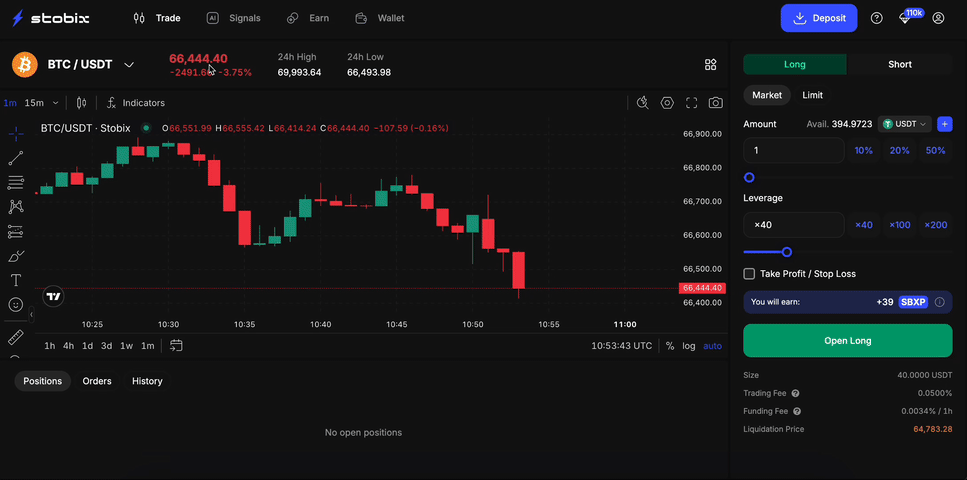Screen dimensions: 967x480
Task: Open the help question mark icon
Action: pyautogui.click(x=876, y=18)
